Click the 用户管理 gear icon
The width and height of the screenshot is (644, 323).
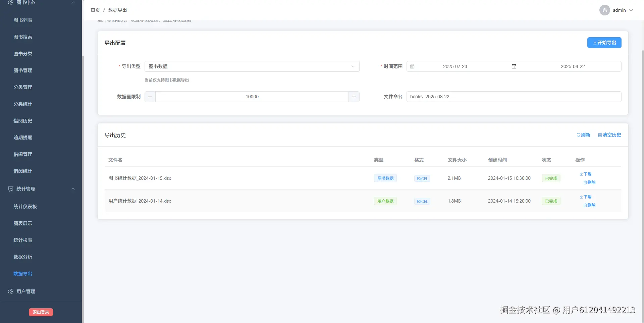pyautogui.click(x=11, y=291)
